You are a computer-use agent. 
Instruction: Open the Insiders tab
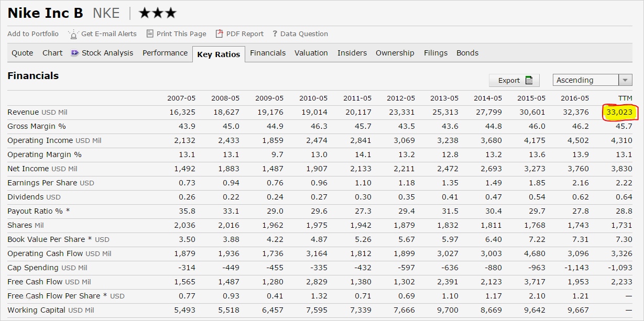pyautogui.click(x=352, y=53)
